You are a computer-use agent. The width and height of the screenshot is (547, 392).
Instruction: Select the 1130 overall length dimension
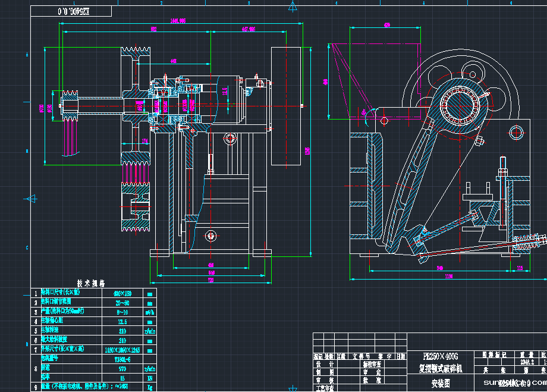tap(448, 277)
